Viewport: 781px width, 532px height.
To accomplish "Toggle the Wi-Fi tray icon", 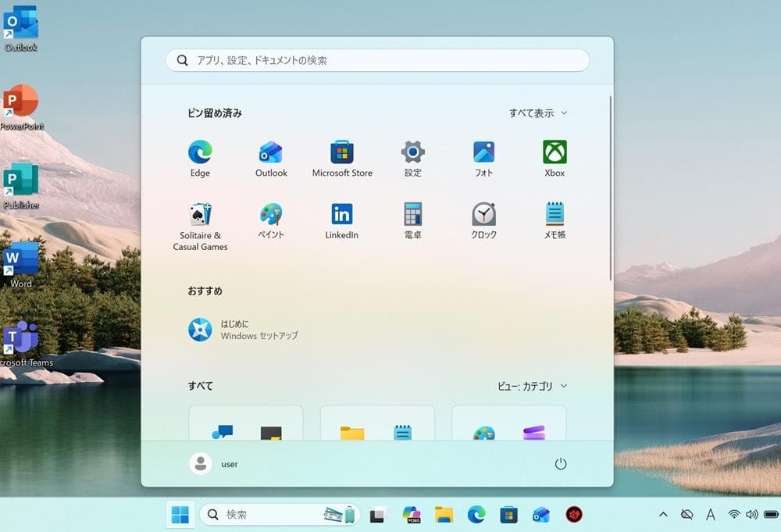I will [733, 515].
